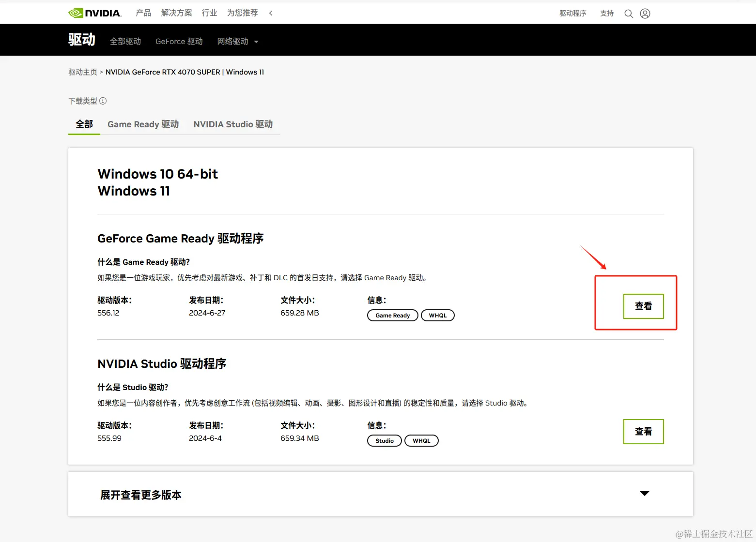Open the 解决方案 menu

176,13
